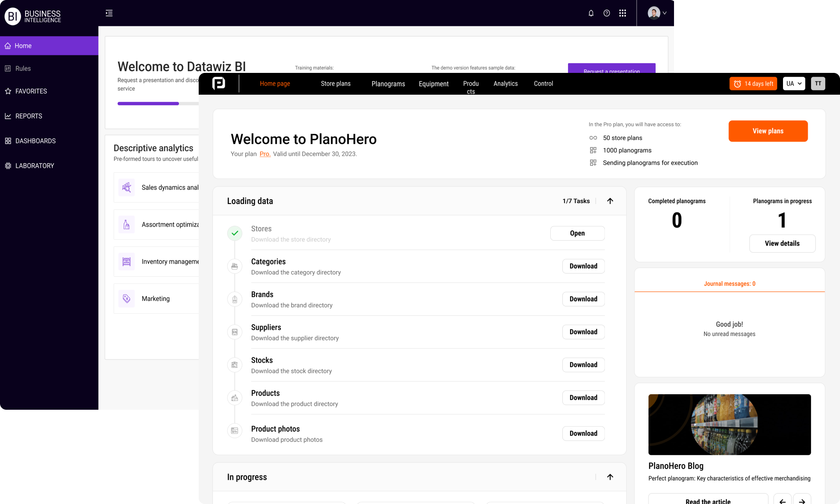Open the help question mark icon
The width and height of the screenshot is (840, 504).
point(607,13)
